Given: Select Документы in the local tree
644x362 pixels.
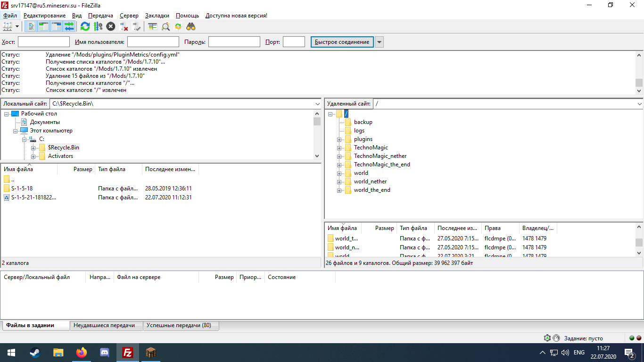Looking at the screenshot, I should click(45, 122).
